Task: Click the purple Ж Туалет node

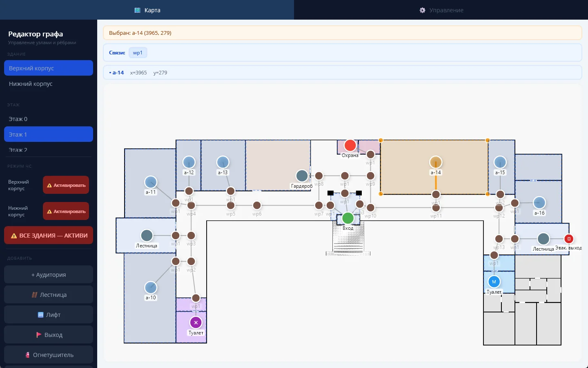Action: click(x=196, y=323)
